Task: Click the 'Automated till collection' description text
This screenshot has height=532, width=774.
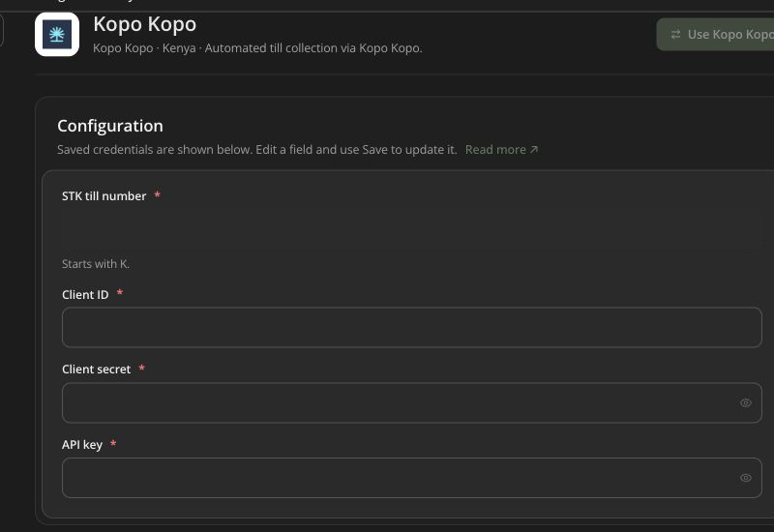Action: (313, 48)
